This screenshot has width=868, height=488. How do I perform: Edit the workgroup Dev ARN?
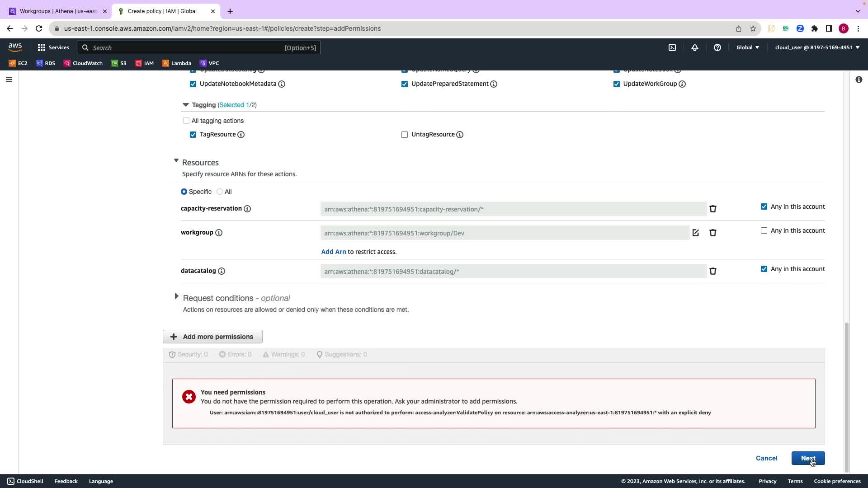(x=696, y=233)
